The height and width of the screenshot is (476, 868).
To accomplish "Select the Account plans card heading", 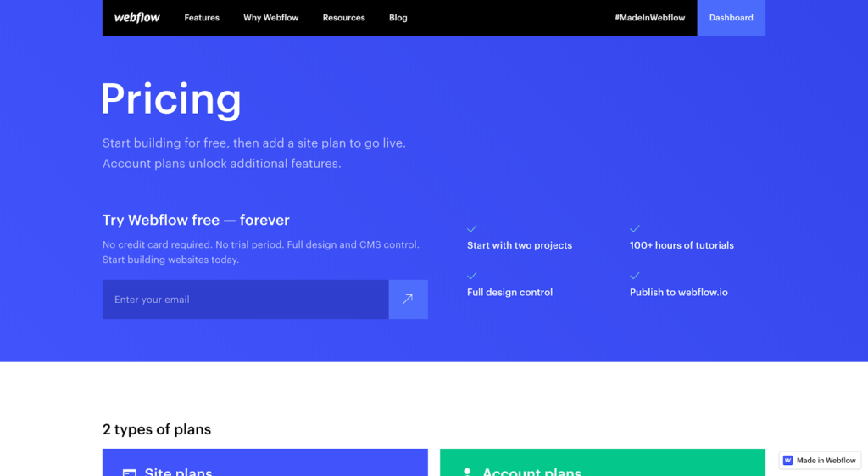I will (531, 471).
